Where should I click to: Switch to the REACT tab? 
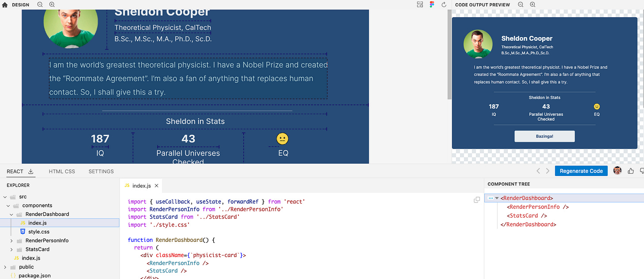(15, 171)
